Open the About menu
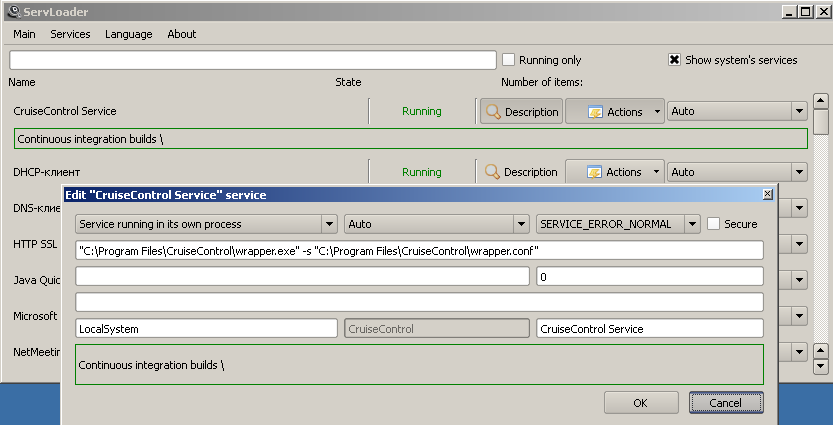This screenshot has height=425, width=833. [x=182, y=34]
